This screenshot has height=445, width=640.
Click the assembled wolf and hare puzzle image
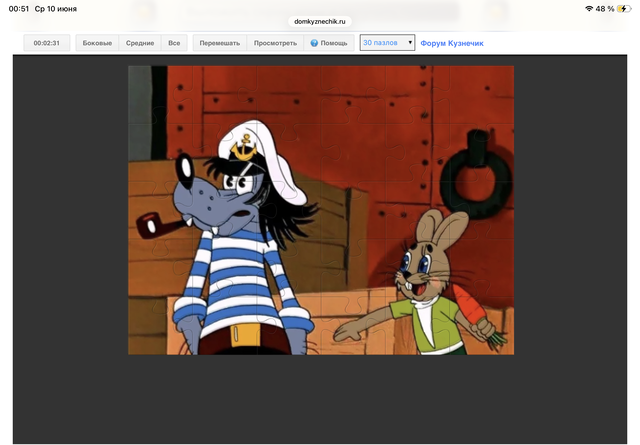pos(321,210)
